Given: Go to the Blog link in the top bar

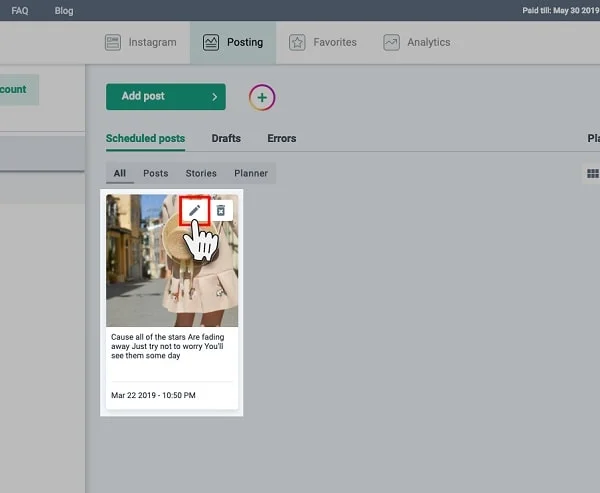Looking at the screenshot, I should (64, 10).
